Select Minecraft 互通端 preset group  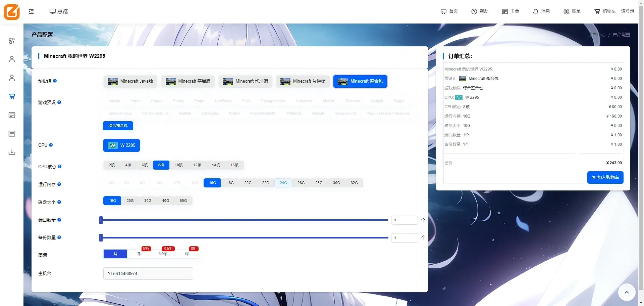point(303,81)
